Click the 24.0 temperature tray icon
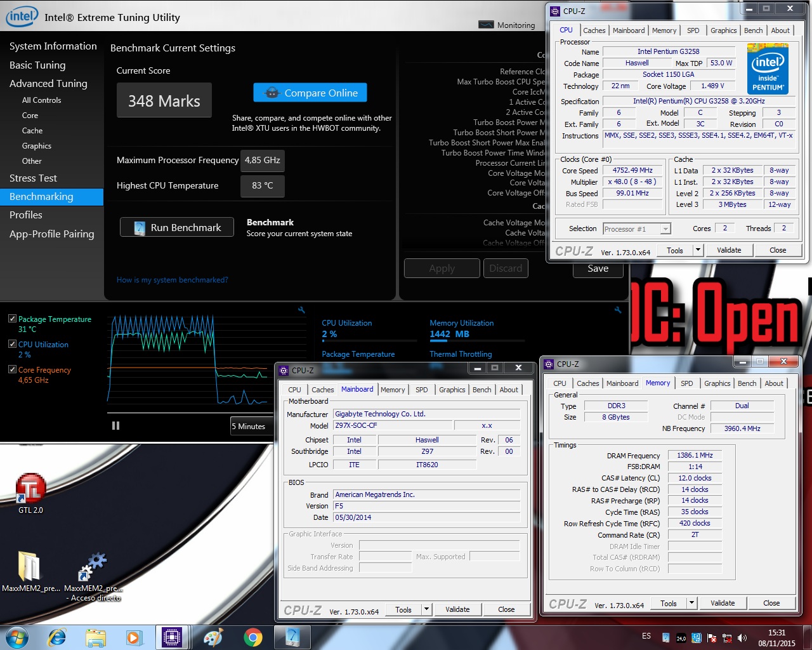Viewport: 812px width, 650px height. (x=681, y=638)
